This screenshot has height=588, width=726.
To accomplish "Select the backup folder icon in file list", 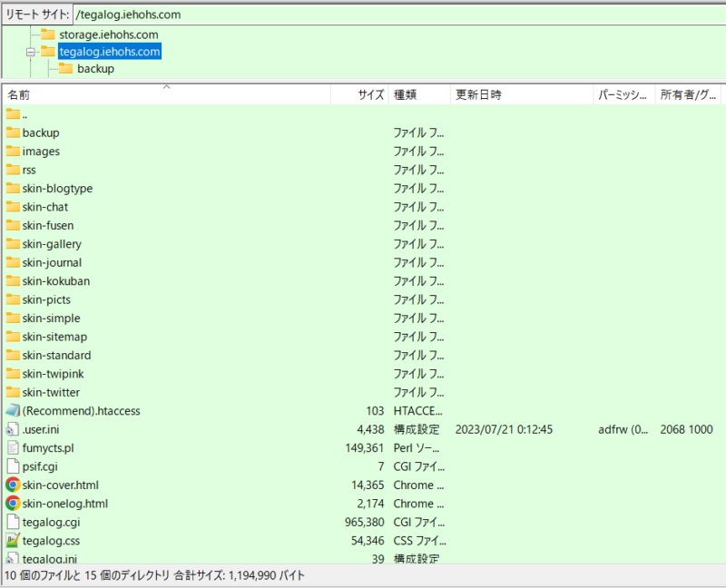I will coord(13,132).
